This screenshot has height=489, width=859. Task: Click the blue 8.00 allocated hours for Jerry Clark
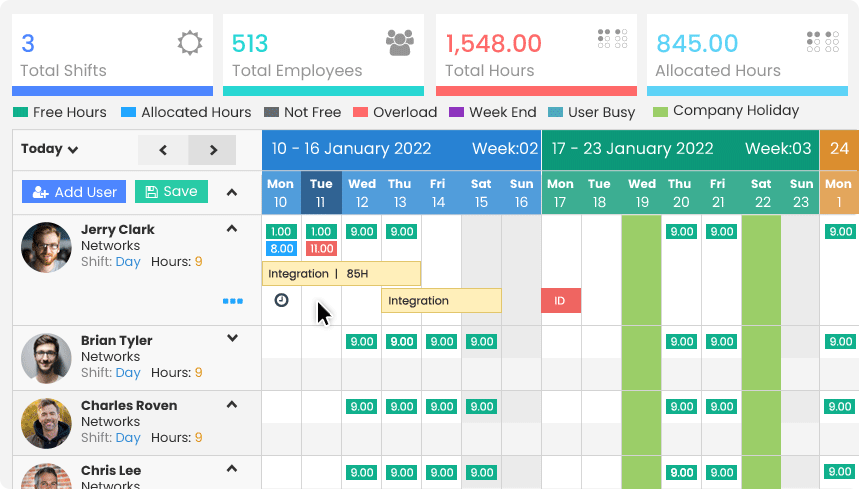[x=282, y=249]
